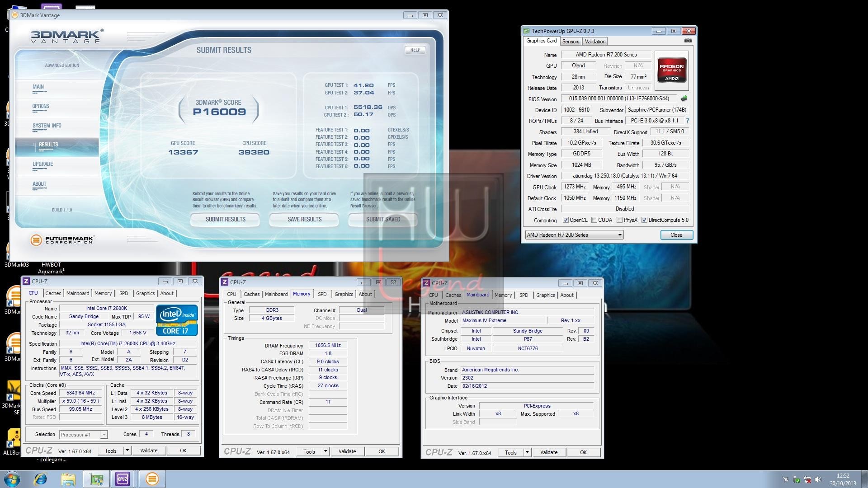Click the Intel Core i7 logo in CPU-Z
The height and width of the screenshot is (488, 868).
(177, 320)
